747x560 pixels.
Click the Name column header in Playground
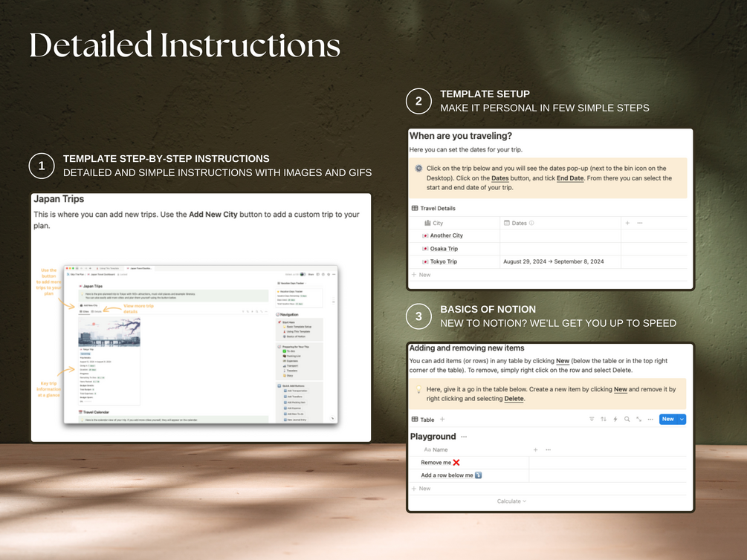(436, 449)
